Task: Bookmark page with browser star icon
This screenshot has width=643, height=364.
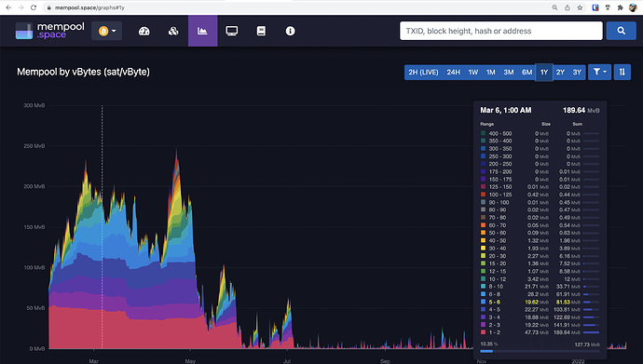Action: click(580, 7)
